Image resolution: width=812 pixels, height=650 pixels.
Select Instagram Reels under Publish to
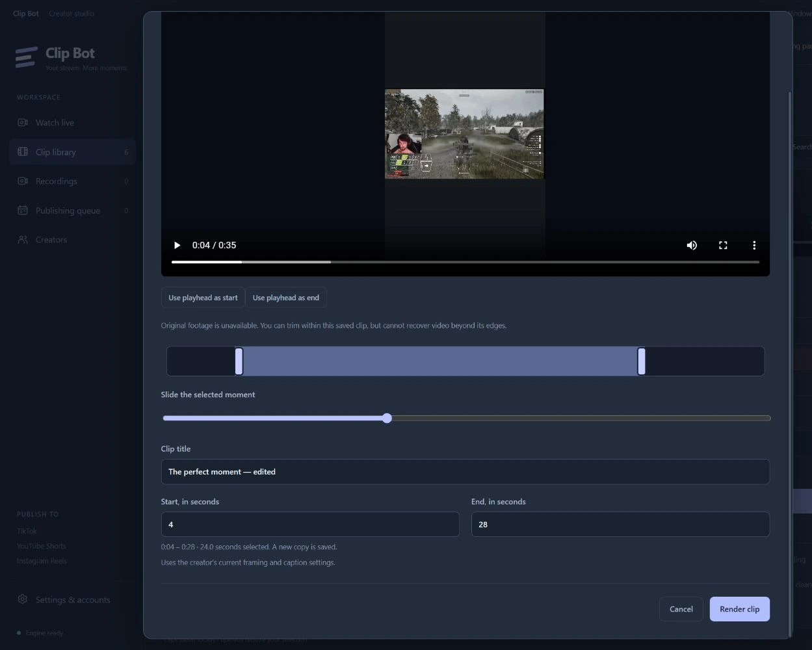pyautogui.click(x=42, y=561)
